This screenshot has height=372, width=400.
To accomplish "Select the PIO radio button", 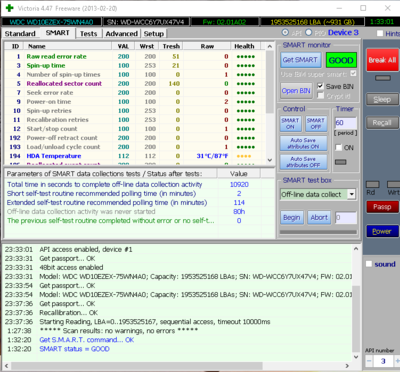I will point(309,33).
